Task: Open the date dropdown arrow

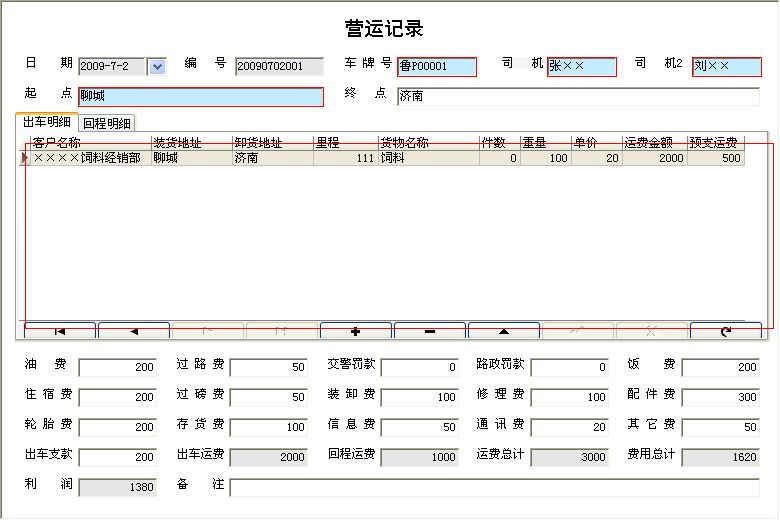Action: 157,67
